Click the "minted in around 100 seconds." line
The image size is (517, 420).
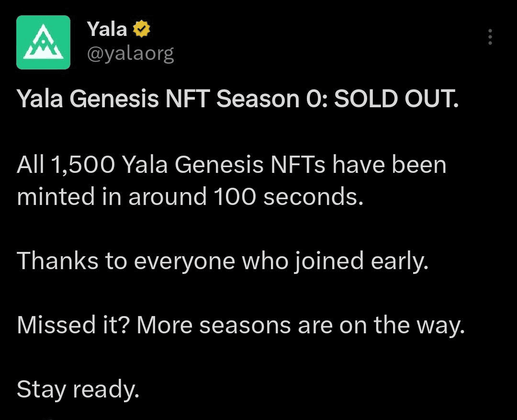[x=190, y=196]
